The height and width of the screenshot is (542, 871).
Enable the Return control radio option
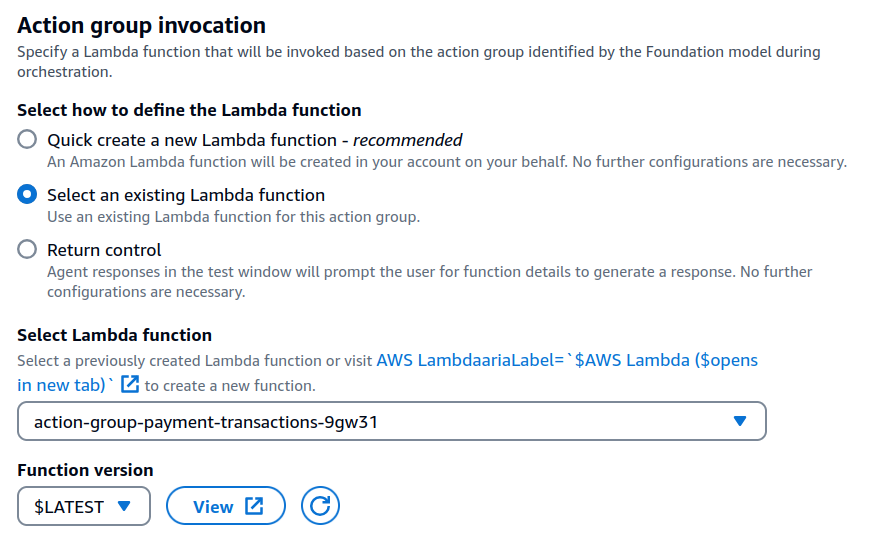point(28,250)
